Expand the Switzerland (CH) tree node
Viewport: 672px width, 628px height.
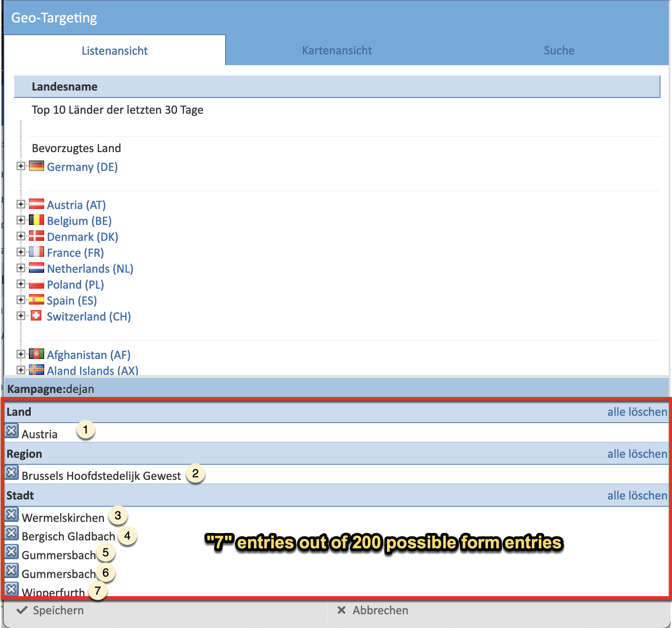point(21,316)
